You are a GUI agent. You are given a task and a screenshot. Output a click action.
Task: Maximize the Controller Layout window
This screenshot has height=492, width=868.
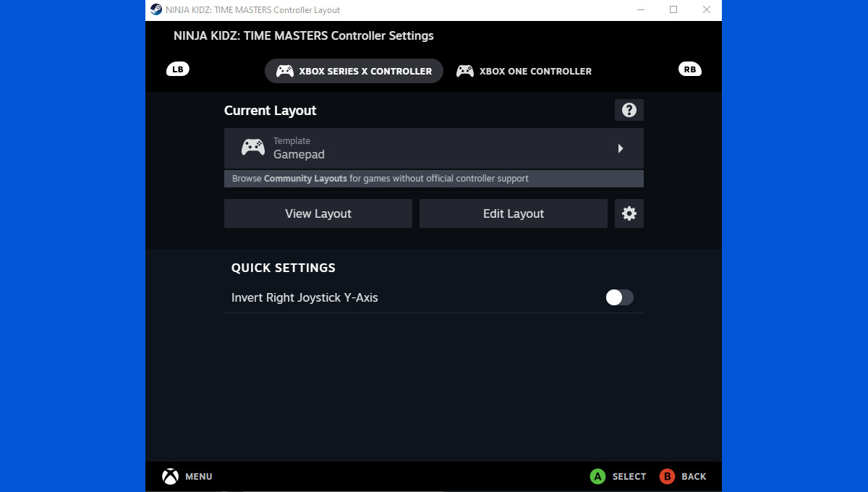coord(673,10)
